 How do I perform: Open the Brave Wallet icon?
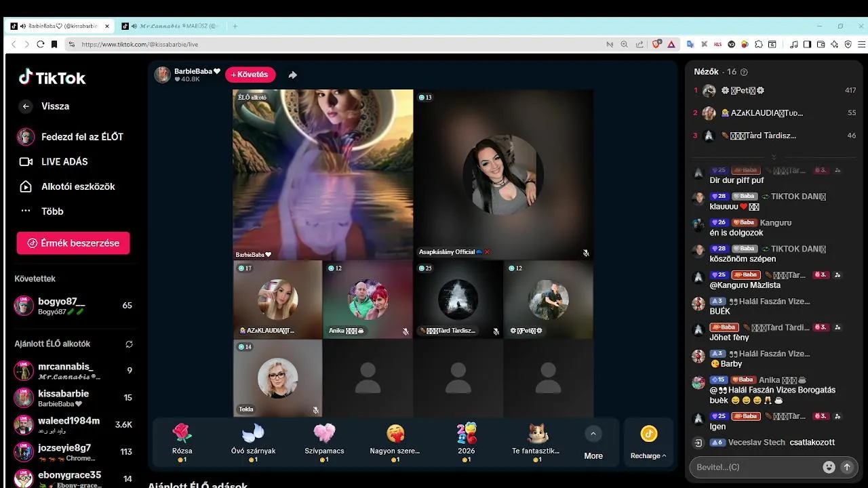pos(821,44)
